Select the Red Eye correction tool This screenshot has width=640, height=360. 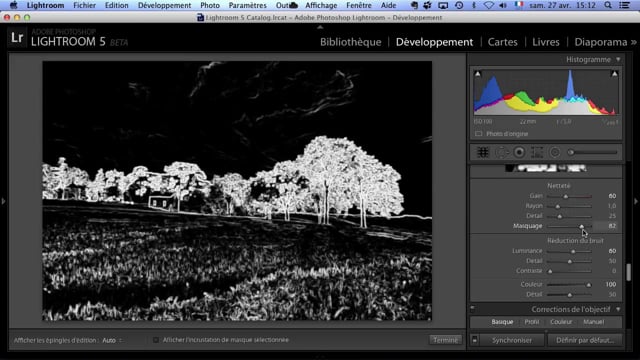pos(519,152)
